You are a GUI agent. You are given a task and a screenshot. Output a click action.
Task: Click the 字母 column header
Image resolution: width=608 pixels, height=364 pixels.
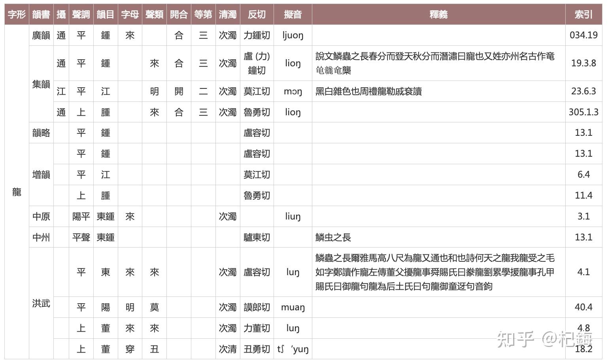[130, 15]
